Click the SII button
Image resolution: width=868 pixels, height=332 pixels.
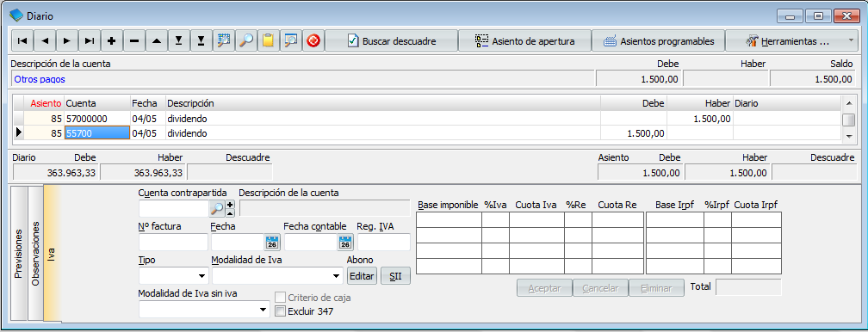395,275
